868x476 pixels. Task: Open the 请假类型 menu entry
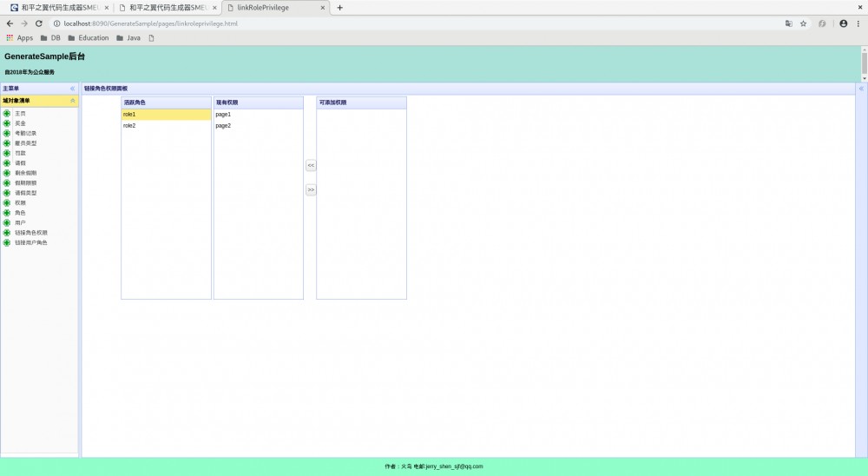pos(25,193)
